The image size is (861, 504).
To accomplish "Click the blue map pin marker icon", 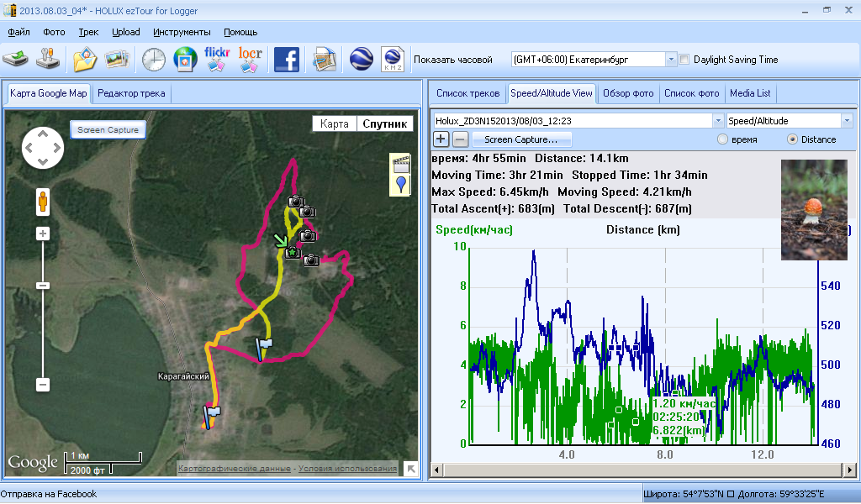I will [401, 185].
